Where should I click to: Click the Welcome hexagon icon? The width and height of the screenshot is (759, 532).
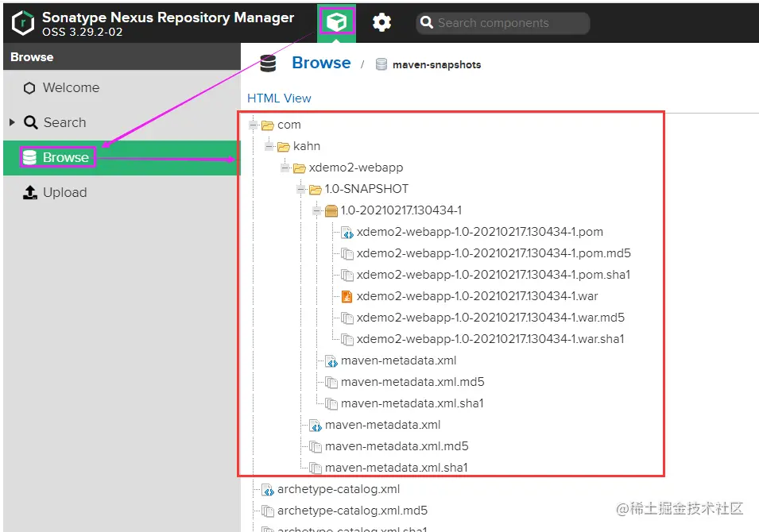(29, 88)
